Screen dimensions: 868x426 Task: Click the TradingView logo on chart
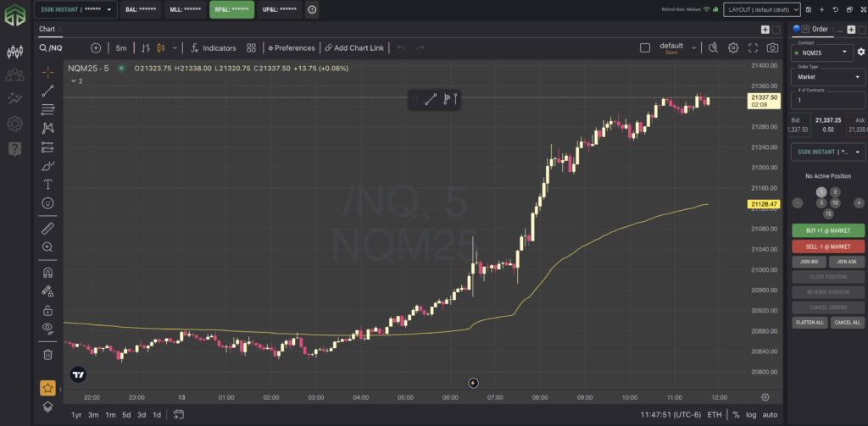click(79, 374)
